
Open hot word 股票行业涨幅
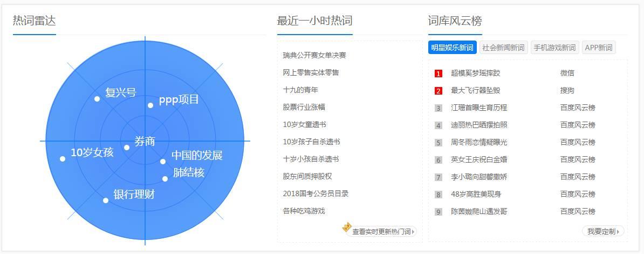304,107
